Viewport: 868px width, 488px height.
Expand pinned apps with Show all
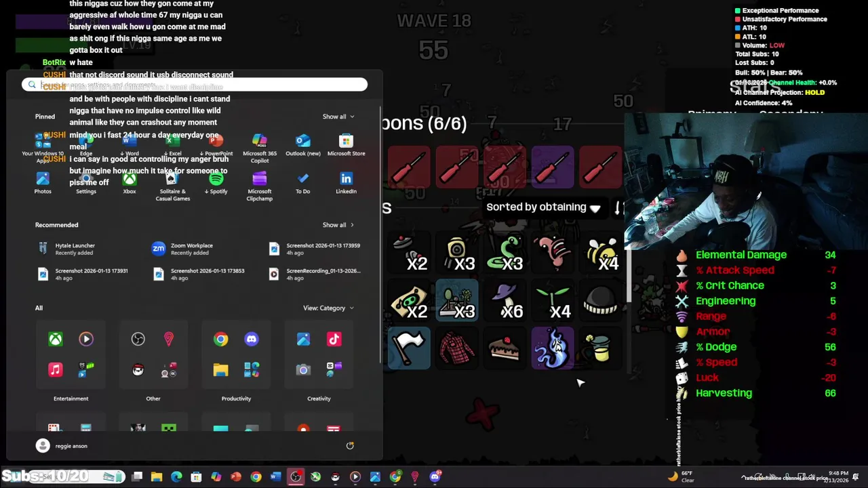click(x=338, y=117)
